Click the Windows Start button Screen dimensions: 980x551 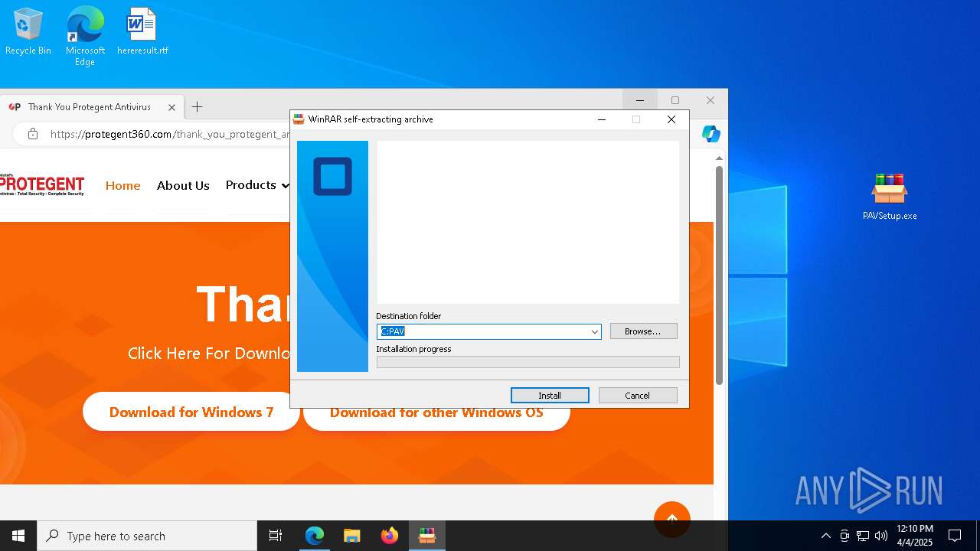[18, 536]
